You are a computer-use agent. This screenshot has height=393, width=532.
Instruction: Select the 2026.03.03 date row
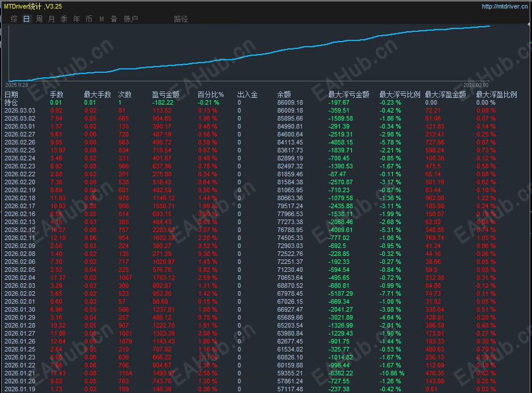[20, 111]
